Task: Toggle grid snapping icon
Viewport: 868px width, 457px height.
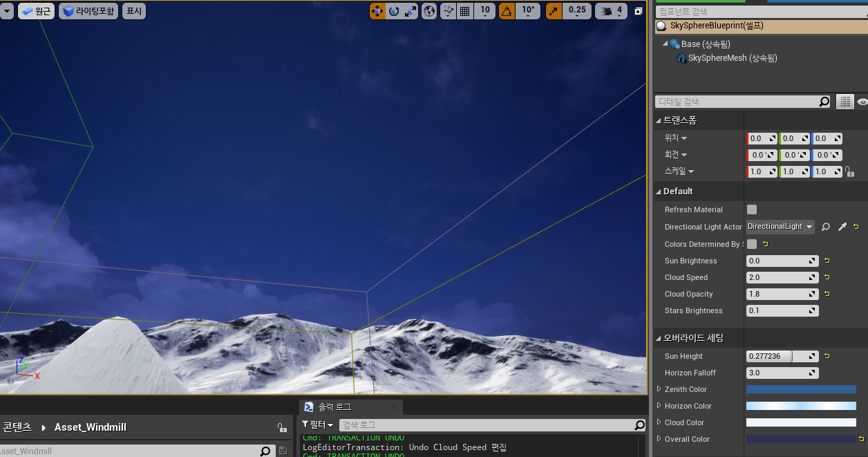Action: pyautogui.click(x=465, y=11)
